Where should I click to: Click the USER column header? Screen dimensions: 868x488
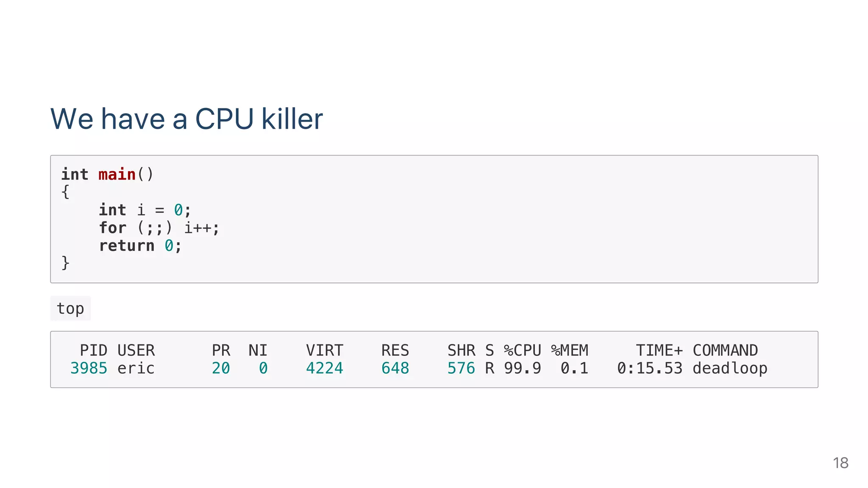(x=136, y=350)
